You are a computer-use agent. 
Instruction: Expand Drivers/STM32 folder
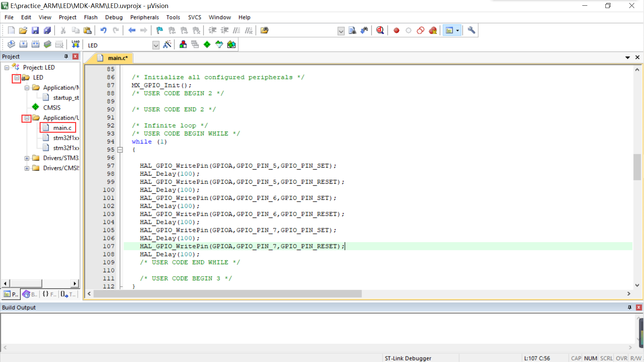[27, 158]
